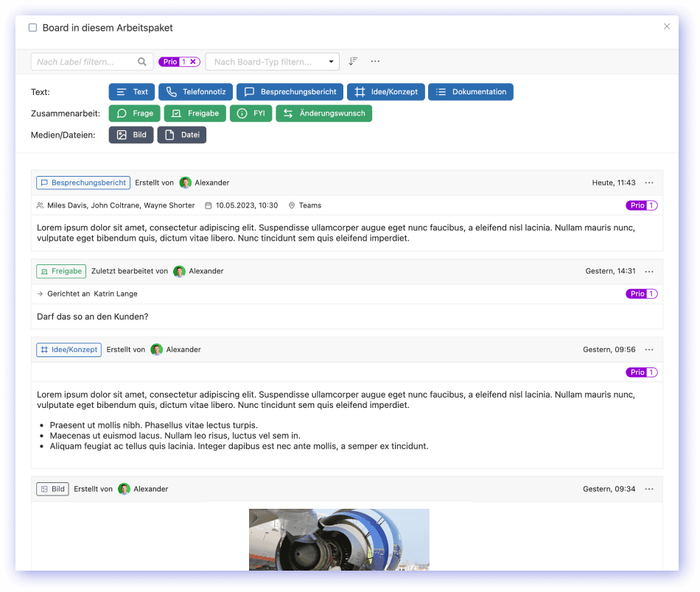Click the search magnifier in label filter
The width and height of the screenshot is (700, 592).
[x=142, y=62]
